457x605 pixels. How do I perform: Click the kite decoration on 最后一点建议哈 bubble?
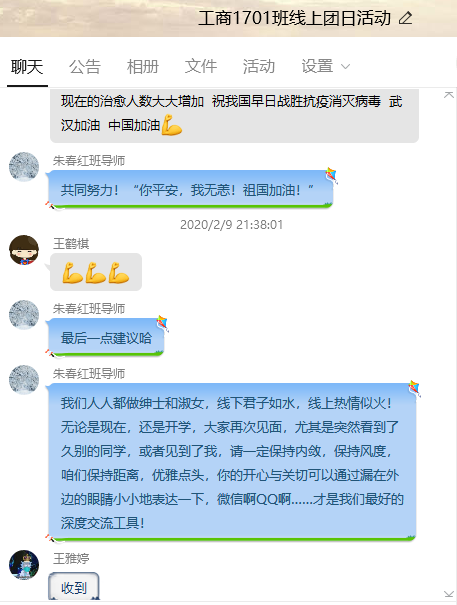[162, 323]
